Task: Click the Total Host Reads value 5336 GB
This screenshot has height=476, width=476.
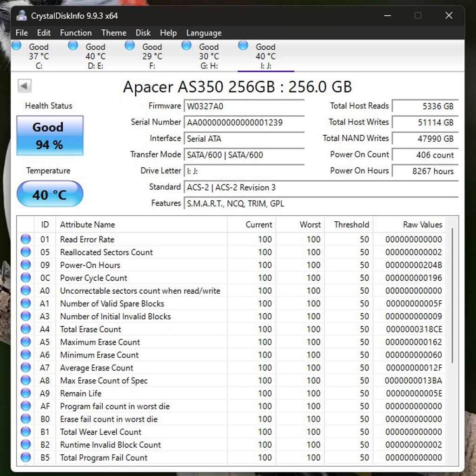Action: 425,106
